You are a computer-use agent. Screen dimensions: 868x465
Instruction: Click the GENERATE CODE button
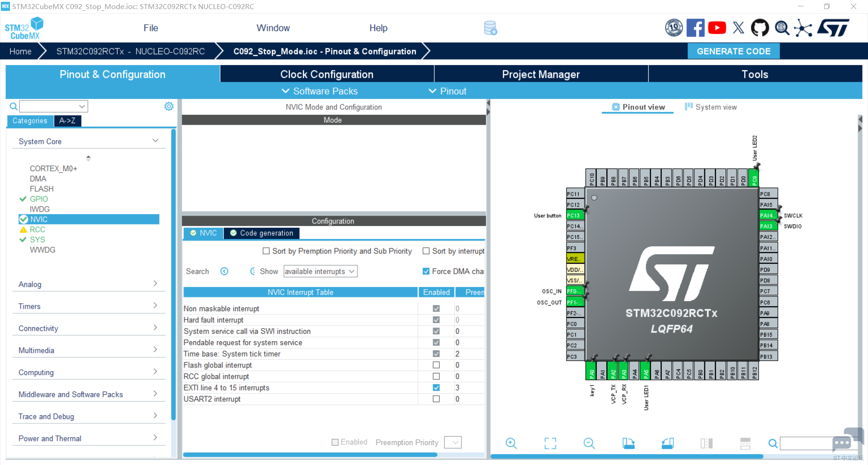(x=734, y=51)
